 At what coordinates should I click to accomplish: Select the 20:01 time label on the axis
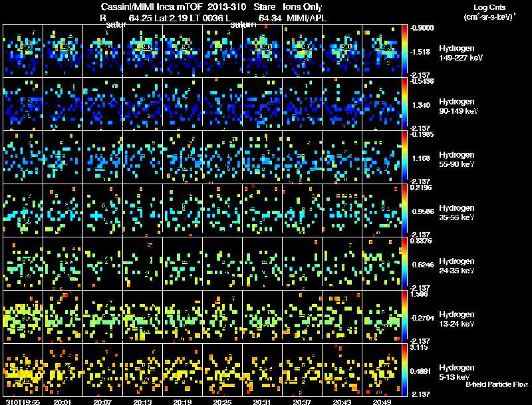pyautogui.click(x=63, y=402)
